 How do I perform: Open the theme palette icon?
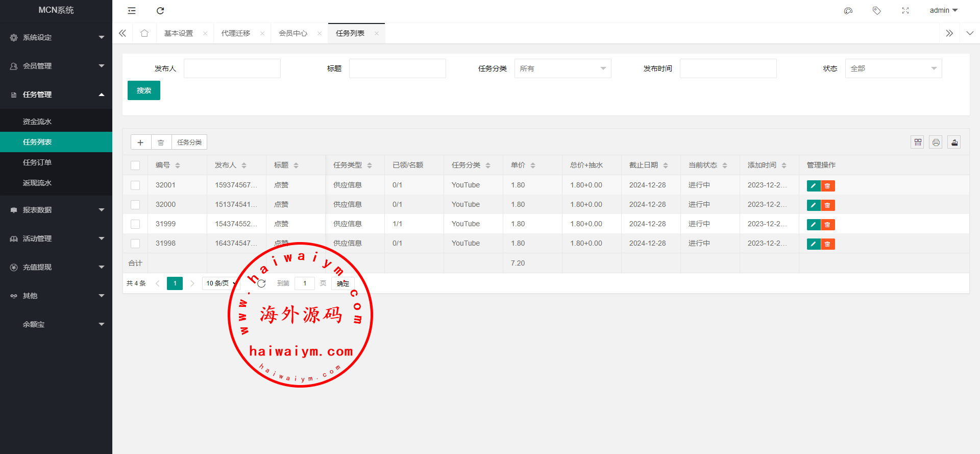pyautogui.click(x=848, y=11)
